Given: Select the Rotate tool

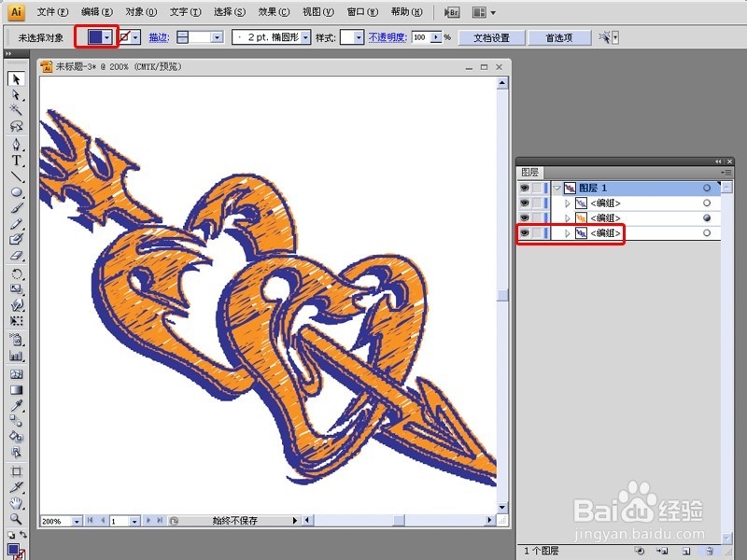Looking at the screenshot, I should [x=16, y=273].
